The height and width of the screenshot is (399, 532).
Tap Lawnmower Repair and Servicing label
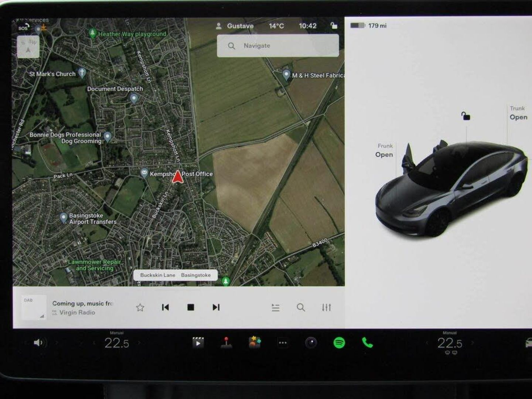click(x=95, y=265)
